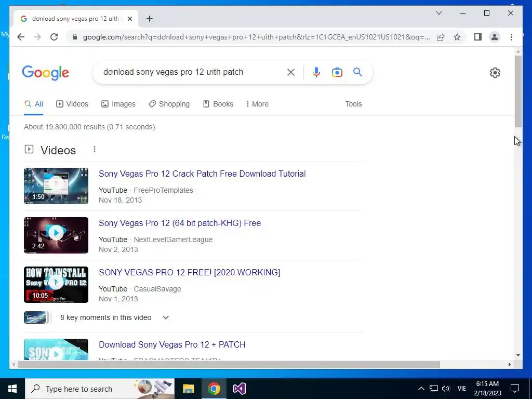The width and height of the screenshot is (532, 399).
Task: Select the All results tab
Action: coord(34,104)
